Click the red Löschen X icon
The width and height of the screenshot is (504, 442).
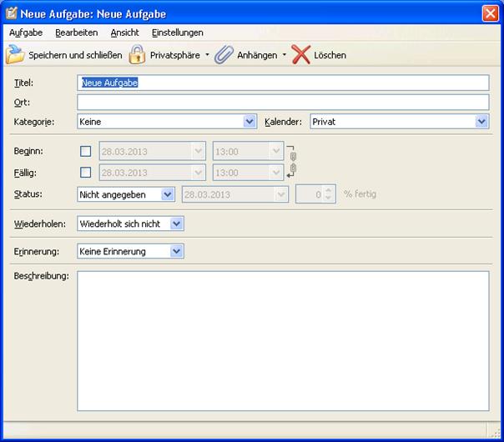coord(301,54)
